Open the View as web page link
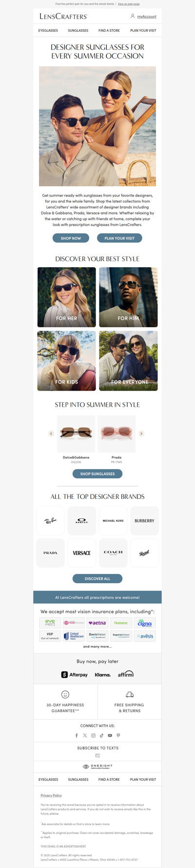Image resolution: width=195 pixels, height=868 pixels. click(129, 4)
